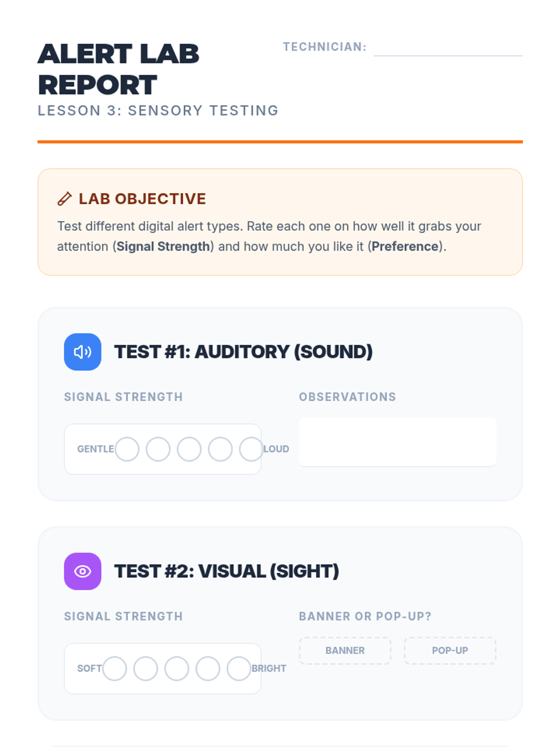Select fourth circle in visual signal strength
The image size is (560, 747).
[x=208, y=669]
